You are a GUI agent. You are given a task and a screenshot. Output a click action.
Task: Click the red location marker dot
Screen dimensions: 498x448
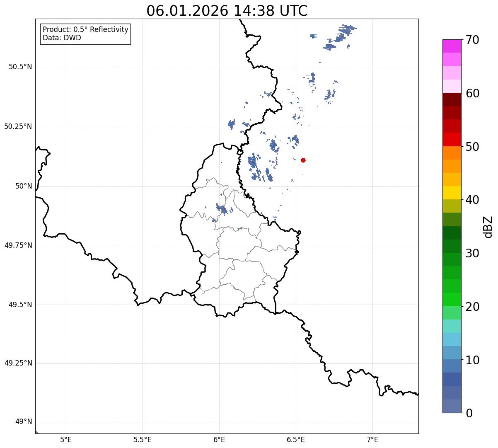tap(303, 160)
